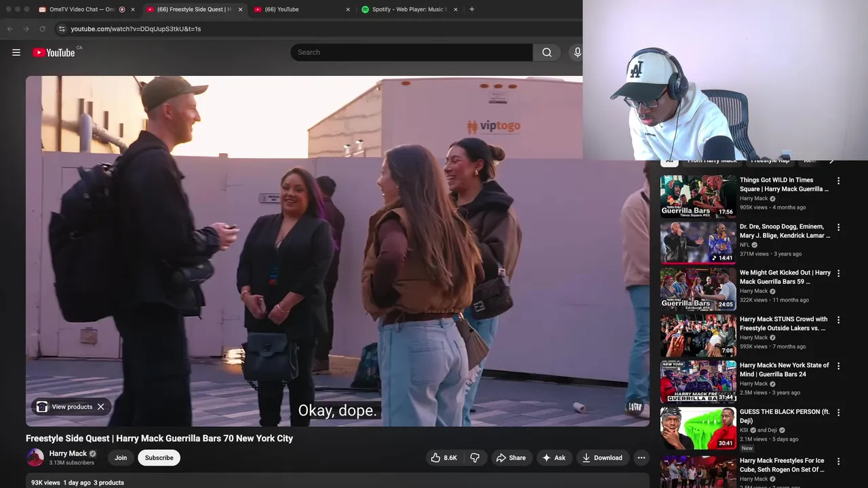Open options for Dr. Dre Snoop Dogg video
The image size is (868, 488).
point(838,227)
